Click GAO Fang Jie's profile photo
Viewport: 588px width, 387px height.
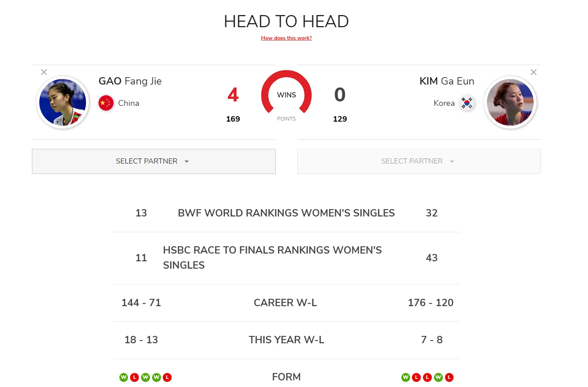63,102
